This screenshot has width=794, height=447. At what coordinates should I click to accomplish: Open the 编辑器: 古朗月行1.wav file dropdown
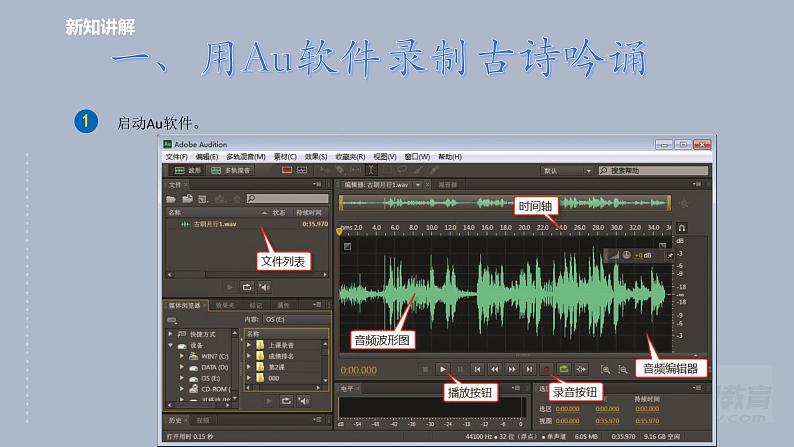coord(418,185)
